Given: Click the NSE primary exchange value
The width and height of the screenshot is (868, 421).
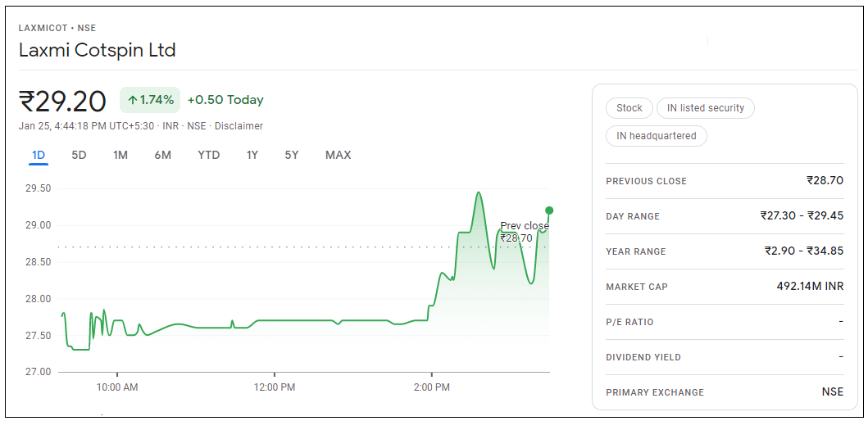Looking at the screenshot, I should [x=833, y=392].
